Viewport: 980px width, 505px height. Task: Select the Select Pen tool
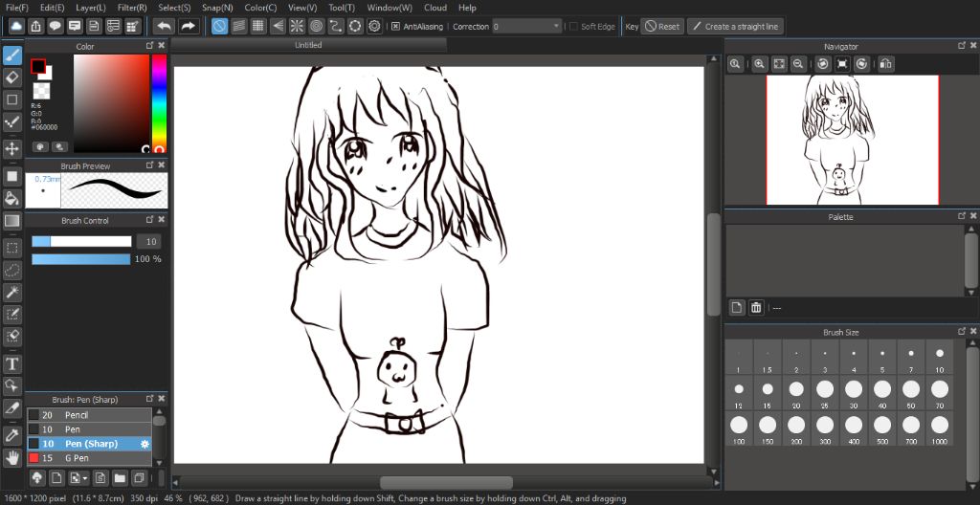tap(11, 313)
